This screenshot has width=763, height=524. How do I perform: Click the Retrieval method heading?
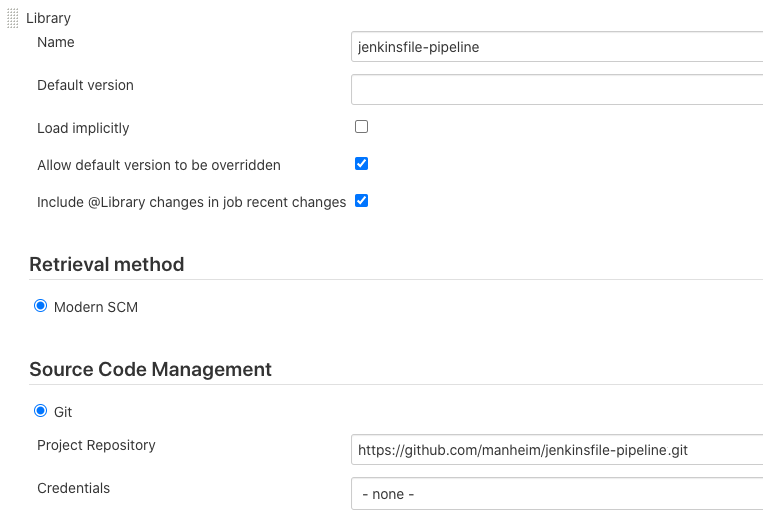click(107, 264)
